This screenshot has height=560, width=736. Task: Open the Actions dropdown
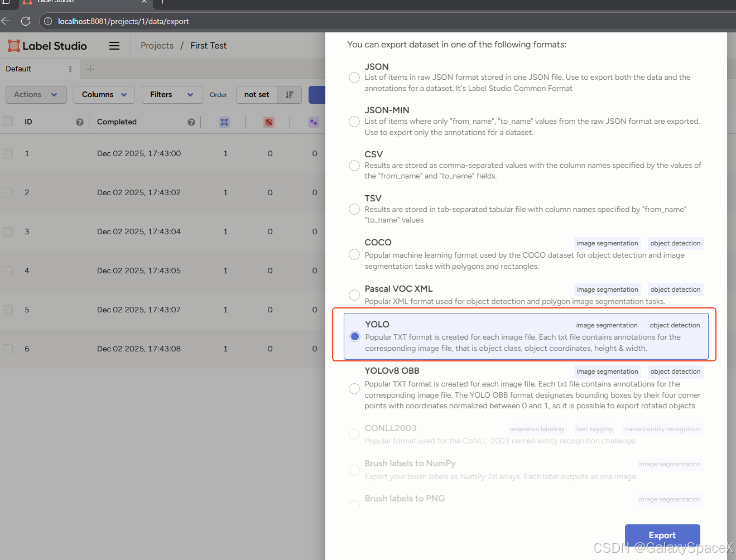(x=36, y=95)
